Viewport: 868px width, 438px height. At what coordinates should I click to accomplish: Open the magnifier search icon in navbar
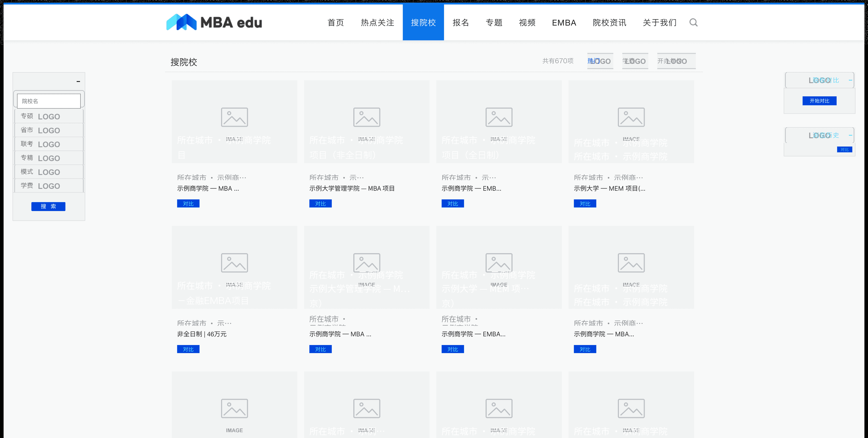[x=693, y=23]
